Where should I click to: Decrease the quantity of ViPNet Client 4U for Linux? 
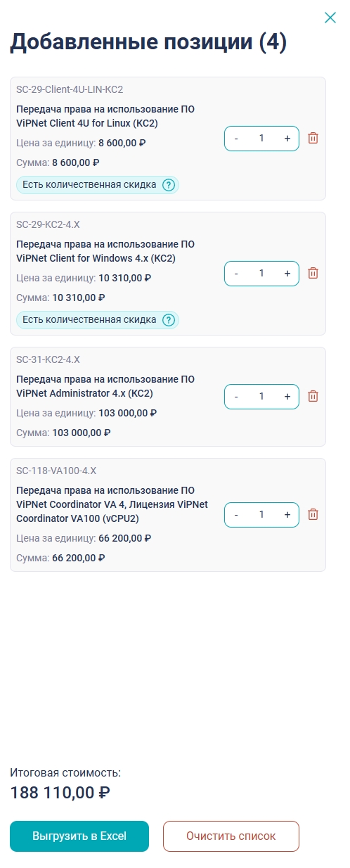236,139
